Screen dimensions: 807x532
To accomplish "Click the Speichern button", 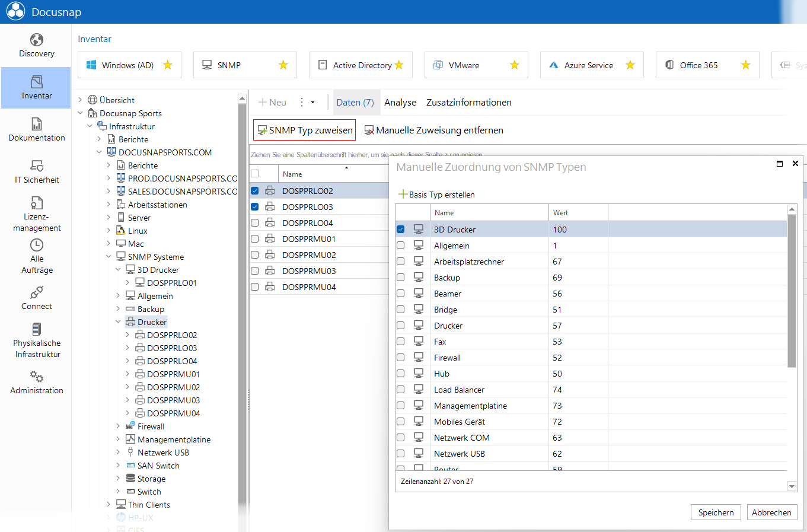I will (x=716, y=512).
